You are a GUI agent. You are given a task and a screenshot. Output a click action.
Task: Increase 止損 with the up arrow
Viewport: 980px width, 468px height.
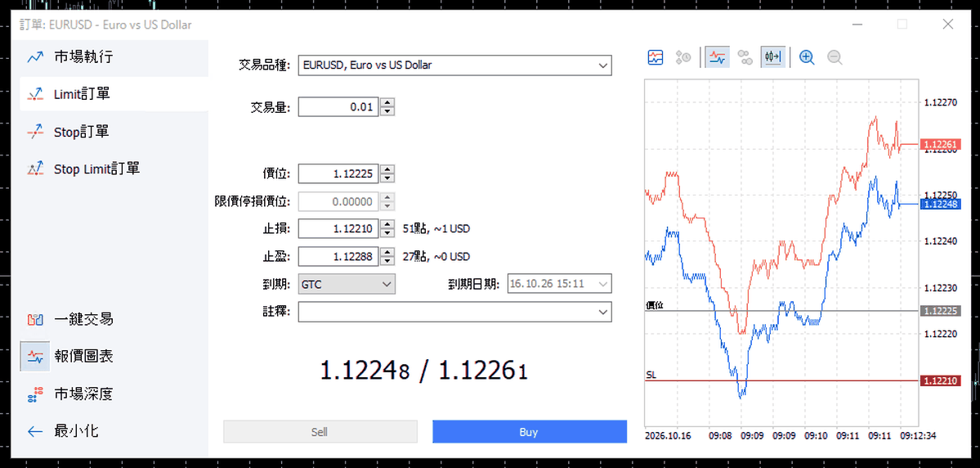point(387,225)
